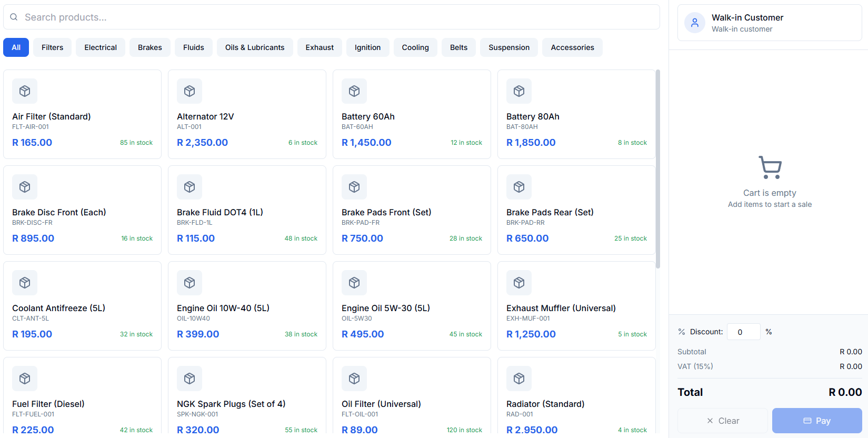Click the Discount percentage input

[744, 332]
